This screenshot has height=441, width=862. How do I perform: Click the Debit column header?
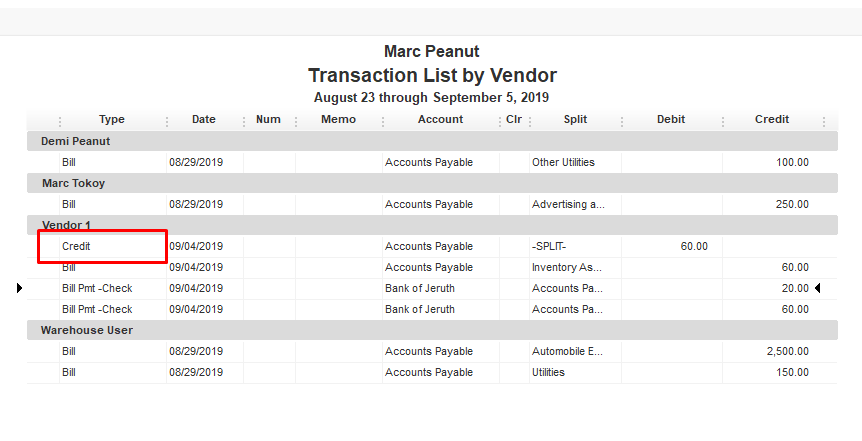coord(671,119)
